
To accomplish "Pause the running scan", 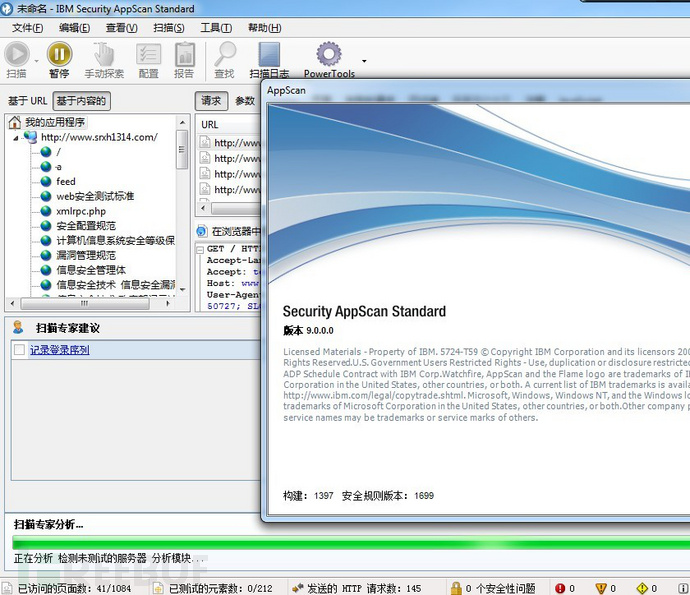I will [59, 54].
